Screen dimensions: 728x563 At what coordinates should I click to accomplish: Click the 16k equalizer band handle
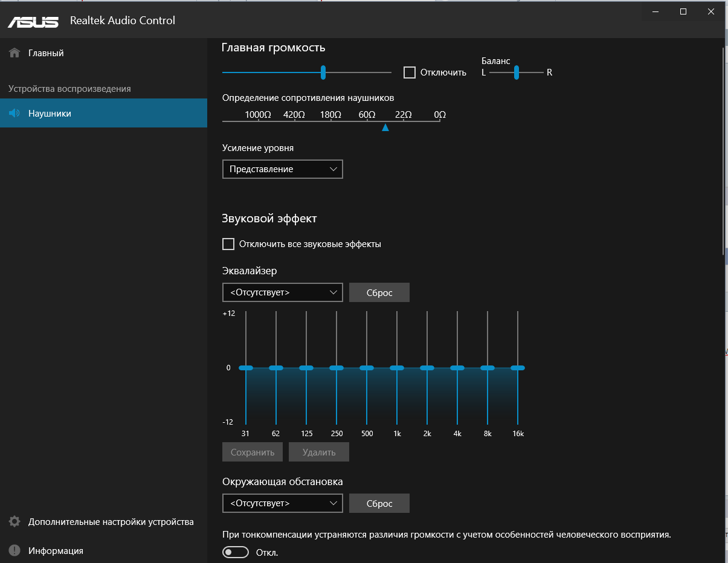pos(518,368)
